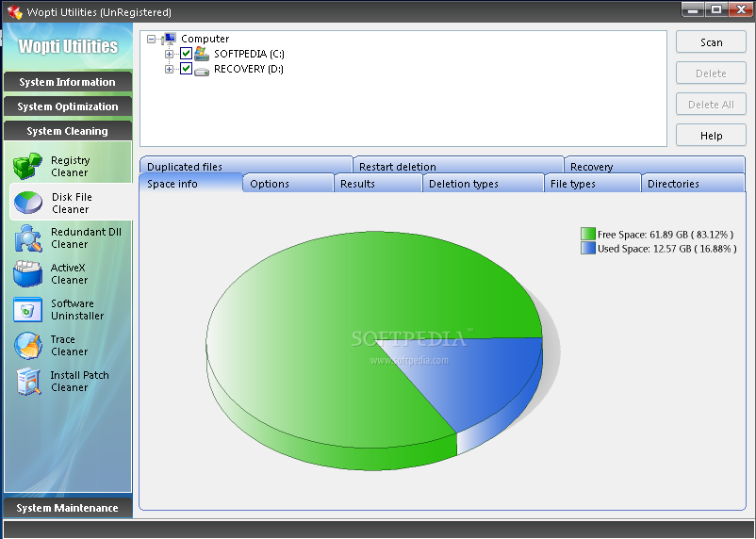The image size is (756, 539).
Task: Close the Wopti Utilities window
Action: (740, 9)
